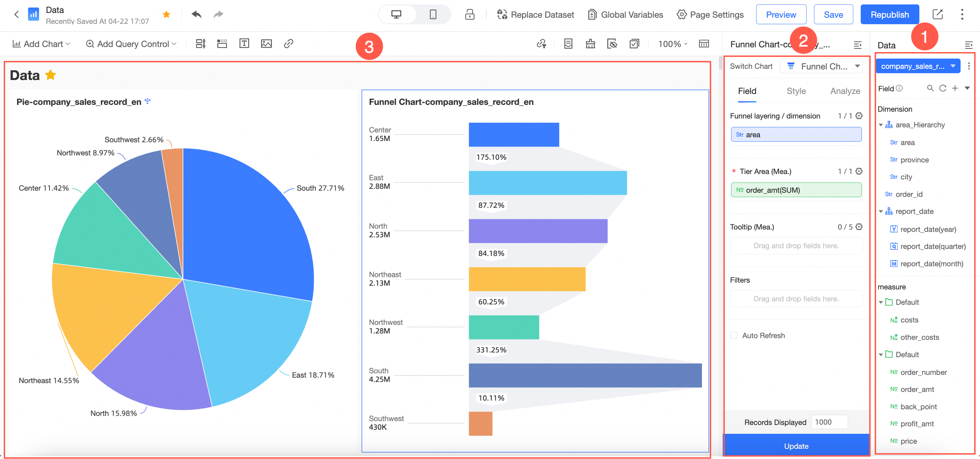Switch to the Style tab

click(796, 91)
